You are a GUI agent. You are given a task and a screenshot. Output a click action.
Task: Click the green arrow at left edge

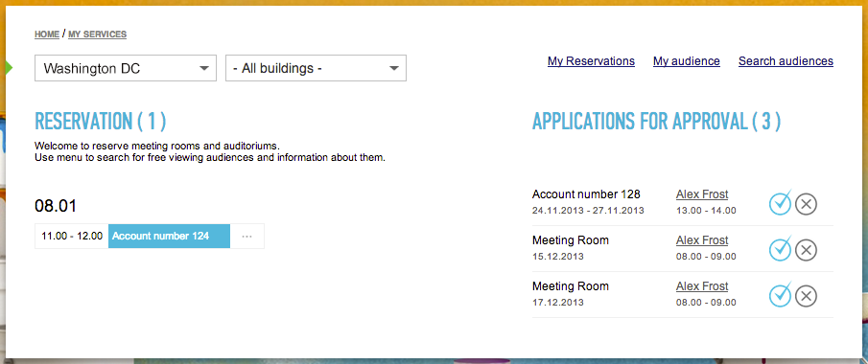click(9, 68)
